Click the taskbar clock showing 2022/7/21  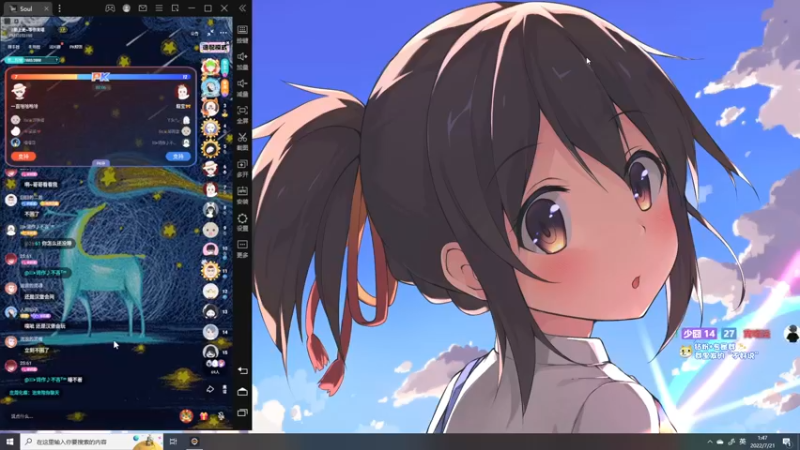tap(763, 442)
